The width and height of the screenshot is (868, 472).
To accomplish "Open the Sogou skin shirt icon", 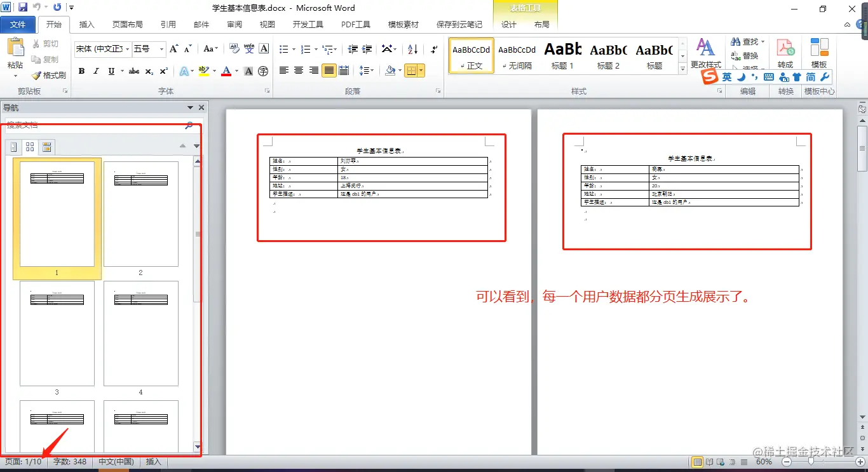I will 797,77.
